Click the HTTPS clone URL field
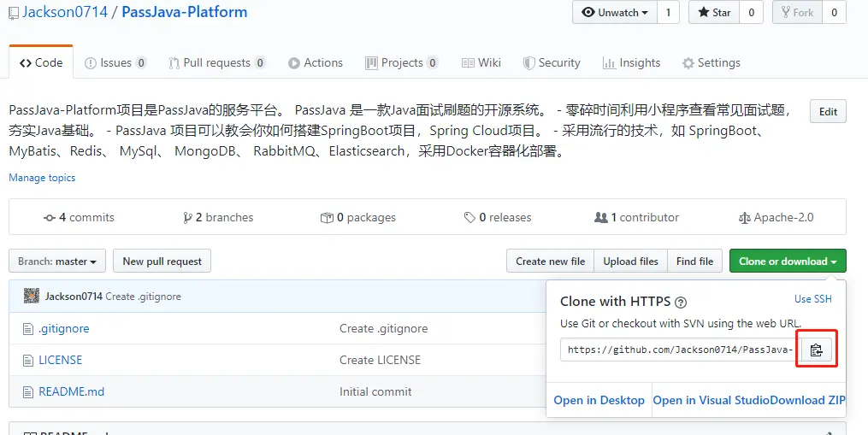This screenshot has width=868, height=435. [x=681, y=350]
